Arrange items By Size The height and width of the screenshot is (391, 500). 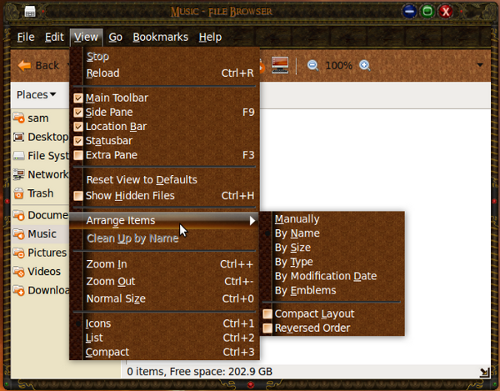[332, 248]
